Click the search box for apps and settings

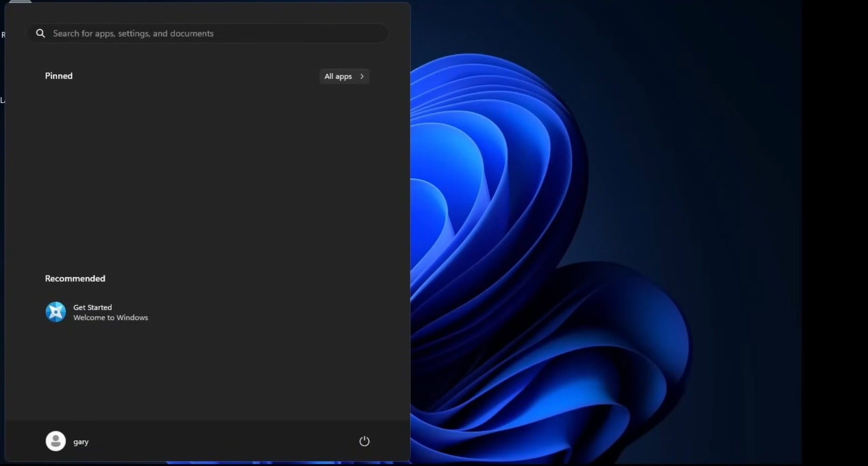click(x=208, y=33)
